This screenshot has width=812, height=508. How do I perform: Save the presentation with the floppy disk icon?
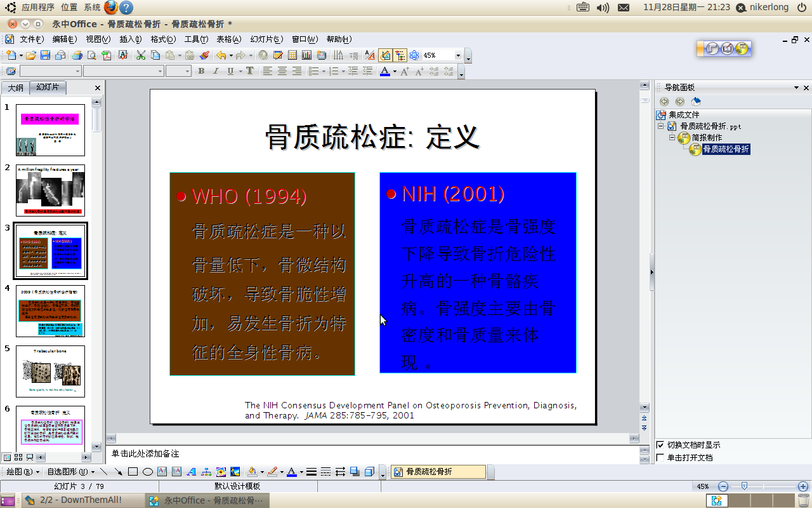(x=45, y=55)
